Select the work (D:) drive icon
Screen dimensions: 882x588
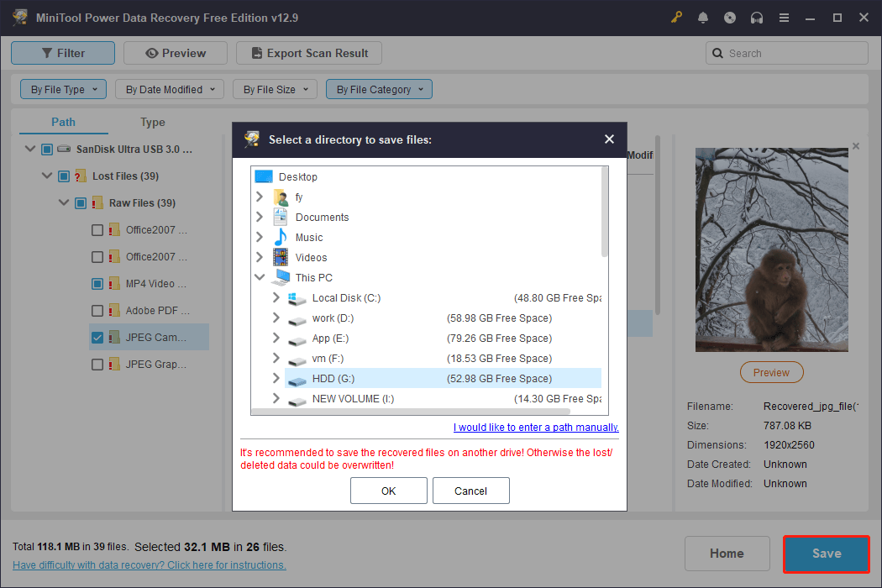[297, 320]
